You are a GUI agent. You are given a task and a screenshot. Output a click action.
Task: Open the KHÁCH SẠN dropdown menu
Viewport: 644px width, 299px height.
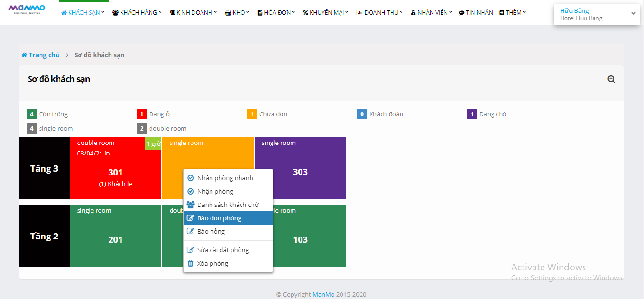pyautogui.click(x=83, y=13)
